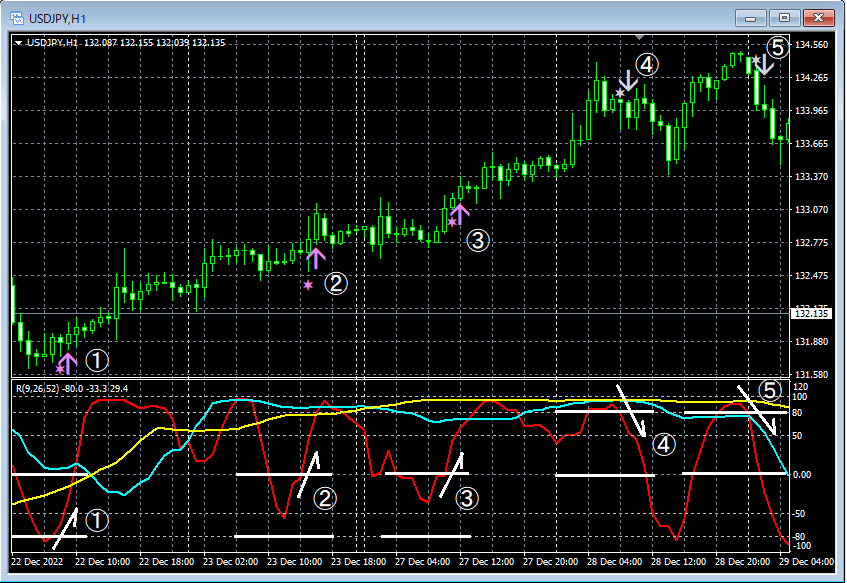The height and width of the screenshot is (583, 847).
Task: Click the USDJPY,H1 window title text
Action: coord(57,19)
